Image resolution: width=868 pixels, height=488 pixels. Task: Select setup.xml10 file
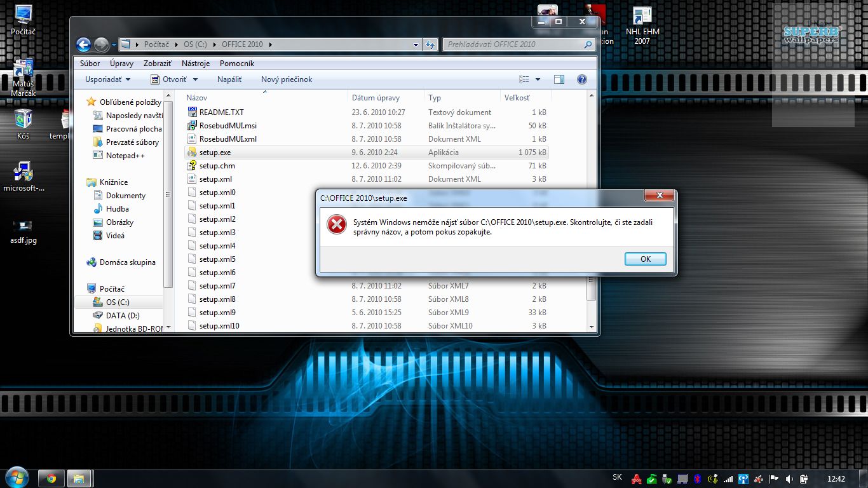pyautogui.click(x=219, y=326)
